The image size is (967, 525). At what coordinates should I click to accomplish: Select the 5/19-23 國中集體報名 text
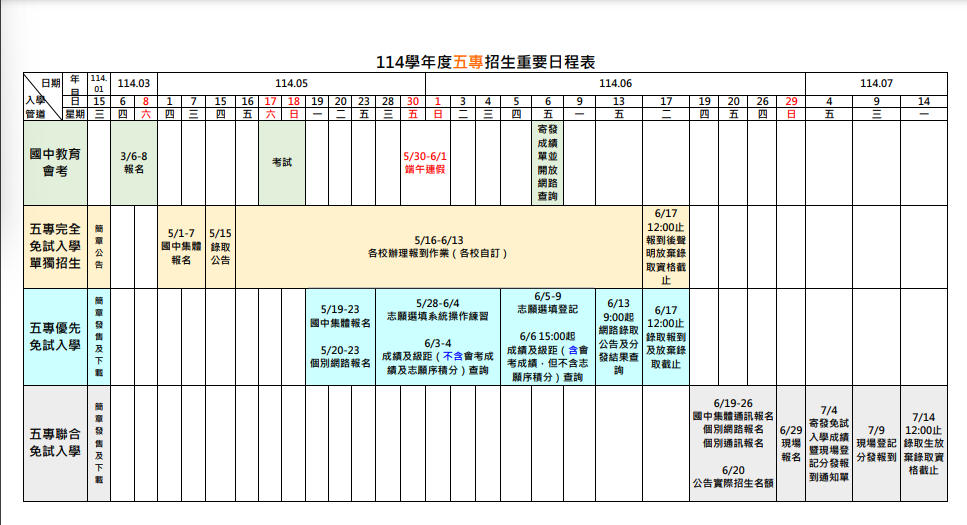coord(340,316)
